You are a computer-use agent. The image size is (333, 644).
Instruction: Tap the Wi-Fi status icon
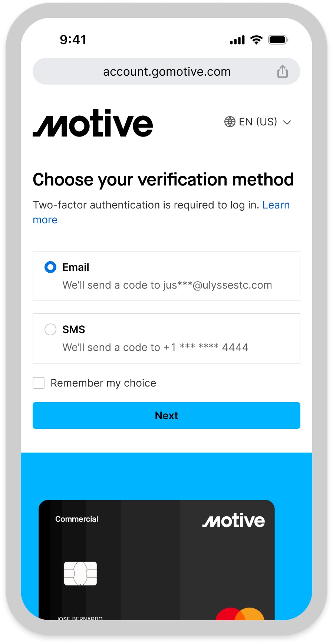[256, 40]
